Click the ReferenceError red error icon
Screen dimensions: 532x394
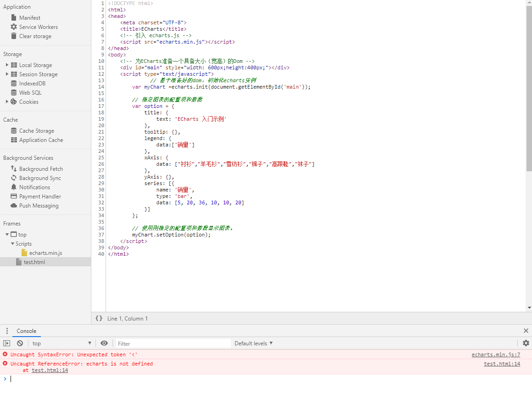(x=5, y=363)
